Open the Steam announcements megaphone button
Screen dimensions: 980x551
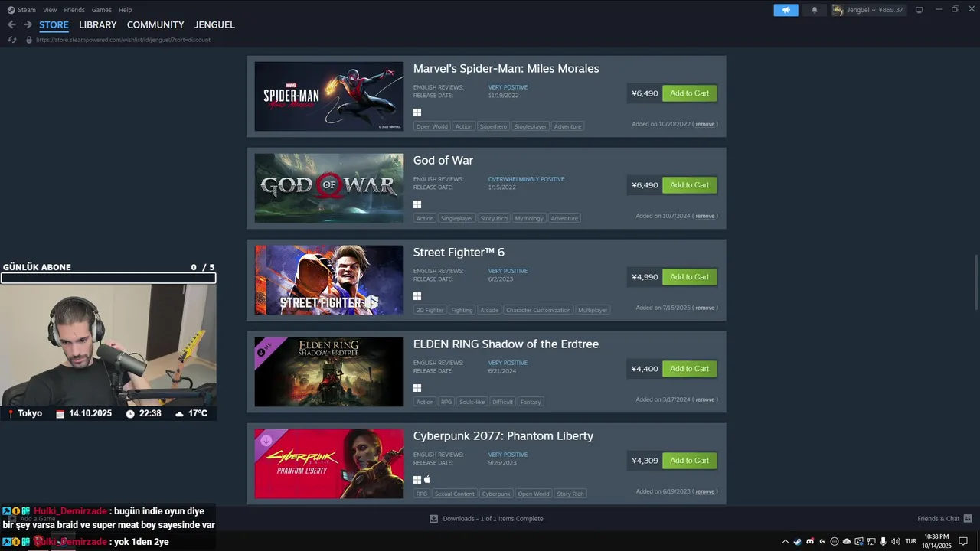tap(786, 10)
